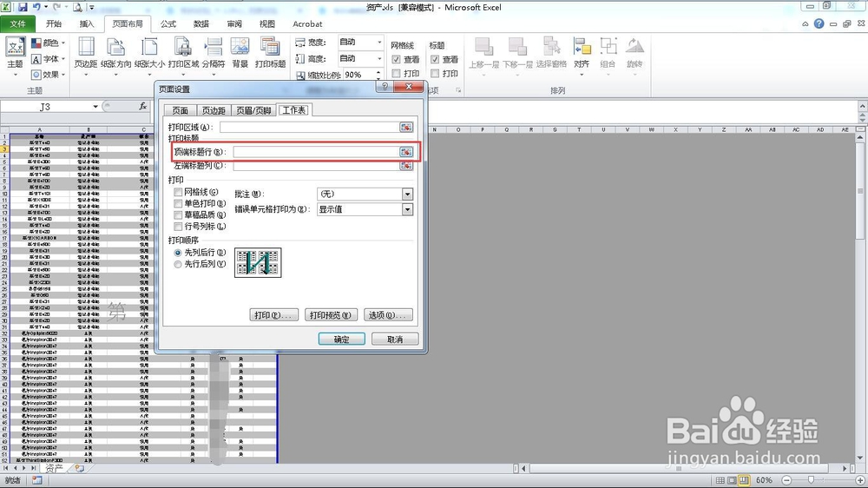Switch to the 开始 ribbon tab
The width and height of the screenshot is (868, 488).
pyautogui.click(x=54, y=23)
